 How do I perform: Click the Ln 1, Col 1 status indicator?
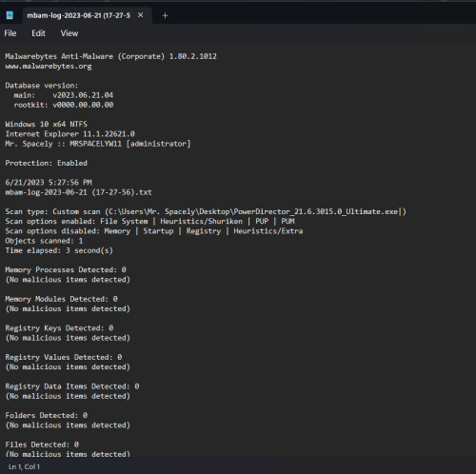click(24, 466)
